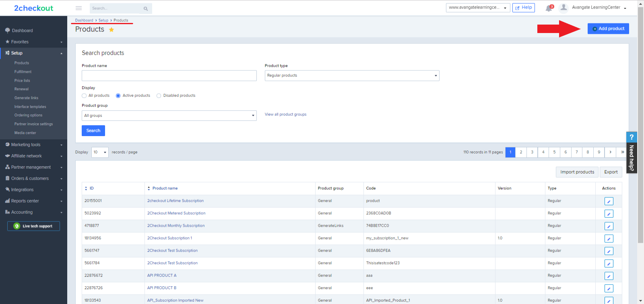
Task: Click the Add product button
Action: click(x=608, y=29)
